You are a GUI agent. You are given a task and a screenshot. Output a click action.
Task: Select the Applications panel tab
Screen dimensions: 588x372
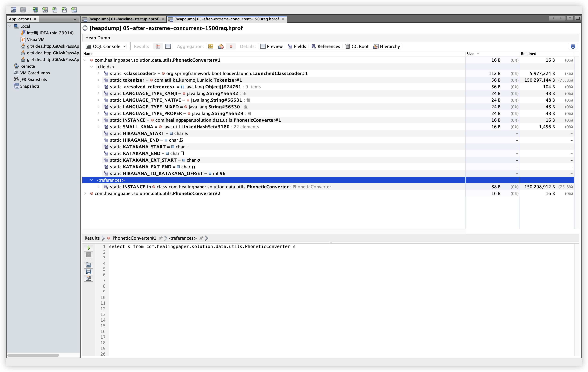coord(20,19)
